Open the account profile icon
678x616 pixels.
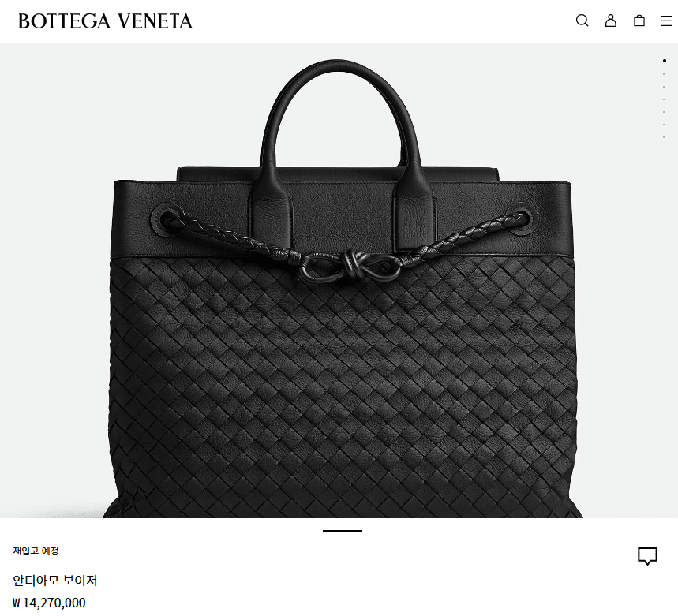611,21
